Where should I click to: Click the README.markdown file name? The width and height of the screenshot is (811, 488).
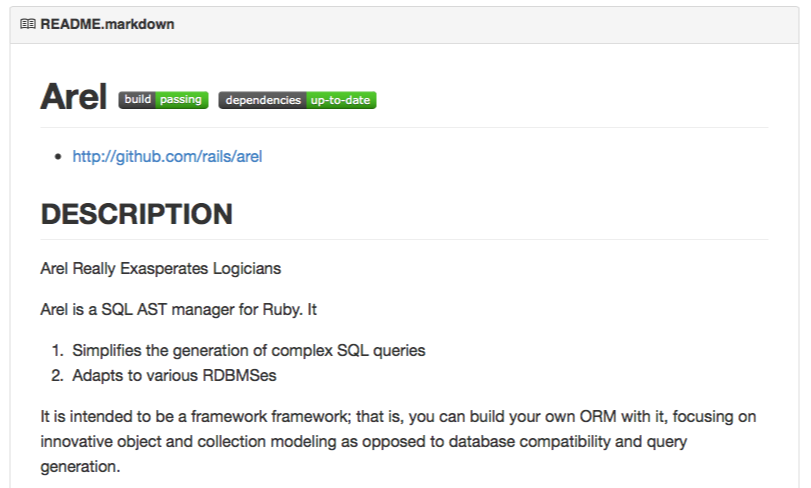[107, 24]
